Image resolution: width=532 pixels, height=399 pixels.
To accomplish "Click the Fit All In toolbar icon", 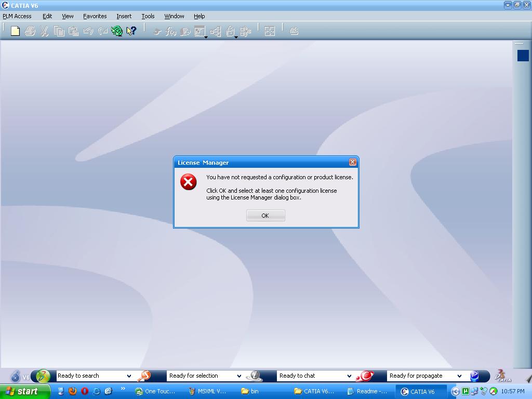I will tap(270, 32).
